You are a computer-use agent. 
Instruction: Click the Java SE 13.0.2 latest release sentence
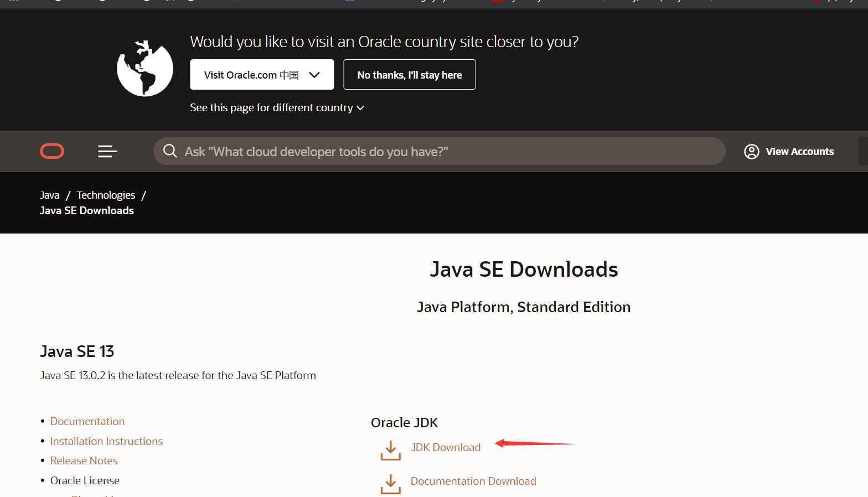point(178,375)
